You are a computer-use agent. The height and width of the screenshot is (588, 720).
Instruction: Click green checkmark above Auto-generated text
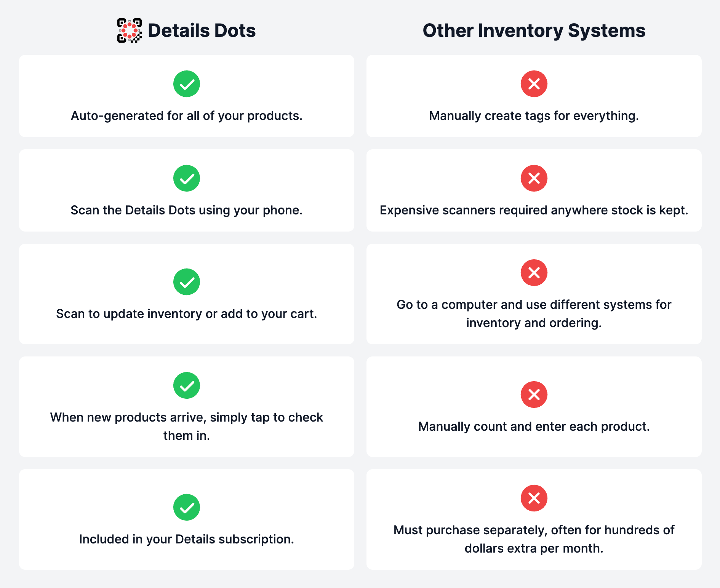point(187,84)
